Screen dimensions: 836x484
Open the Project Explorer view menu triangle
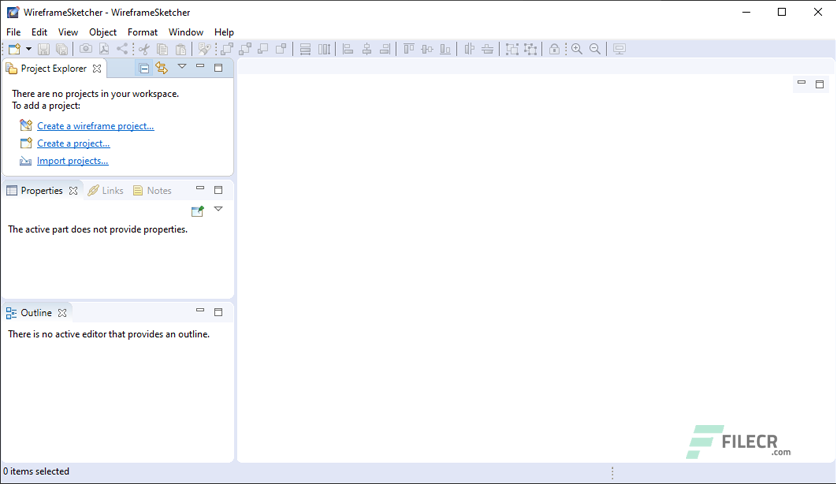[x=182, y=67]
